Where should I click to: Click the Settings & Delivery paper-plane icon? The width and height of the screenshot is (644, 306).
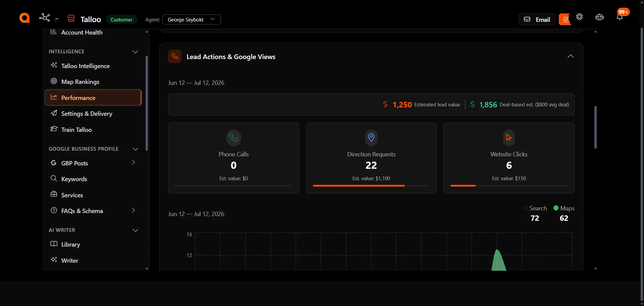click(x=54, y=113)
